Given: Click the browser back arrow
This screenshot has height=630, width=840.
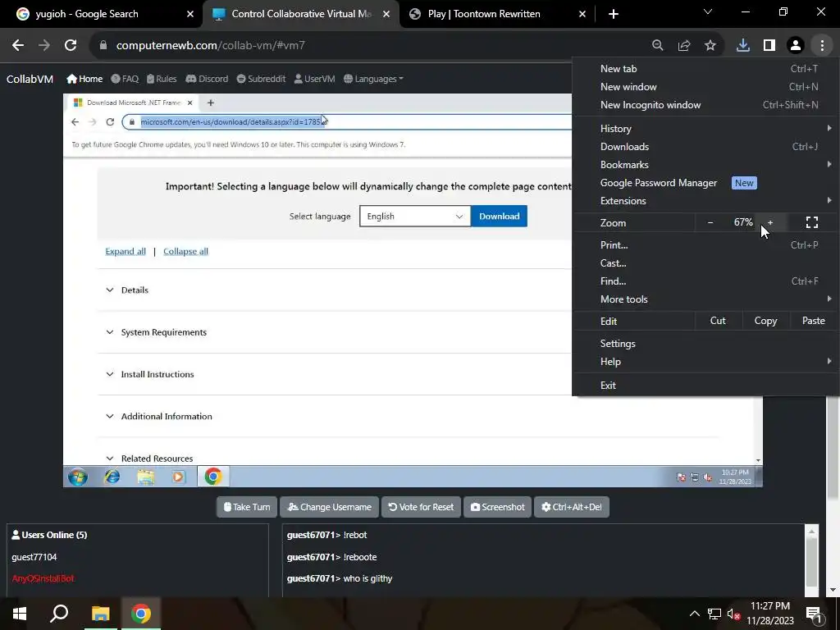Looking at the screenshot, I should pyautogui.click(x=18, y=46).
